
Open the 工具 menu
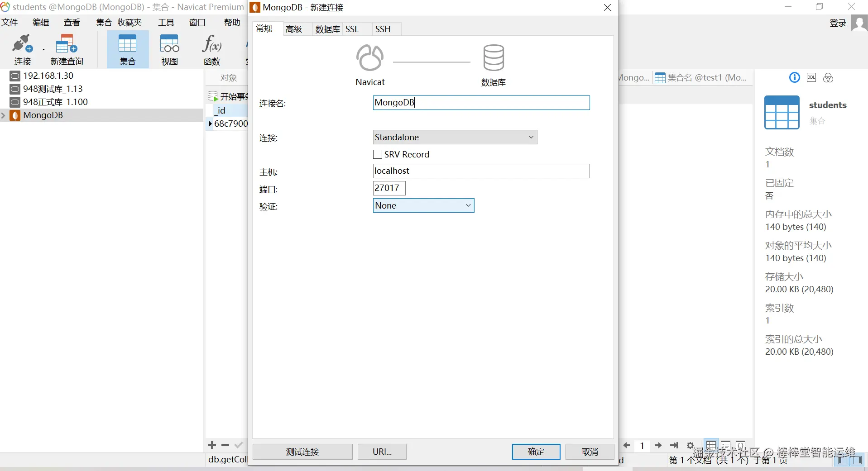pos(166,23)
